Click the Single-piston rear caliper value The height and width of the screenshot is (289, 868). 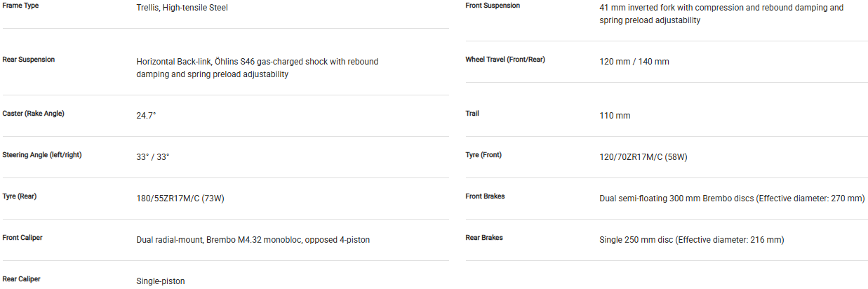(x=160, y=281)
